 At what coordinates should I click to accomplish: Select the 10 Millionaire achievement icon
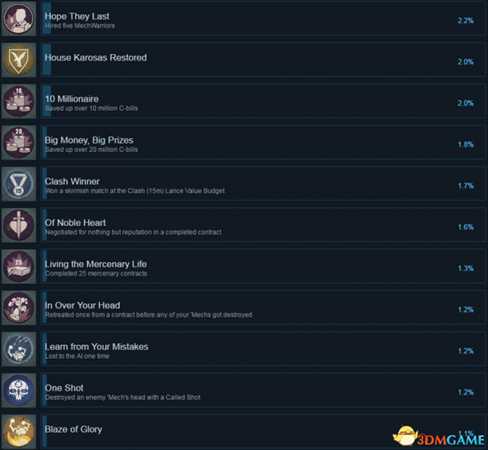(18, 101)
